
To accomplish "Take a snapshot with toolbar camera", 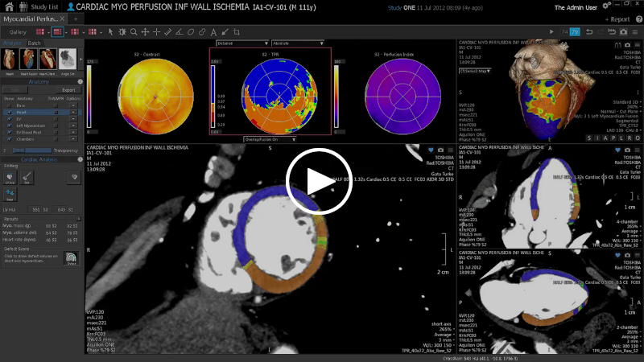I will (623, 31).
